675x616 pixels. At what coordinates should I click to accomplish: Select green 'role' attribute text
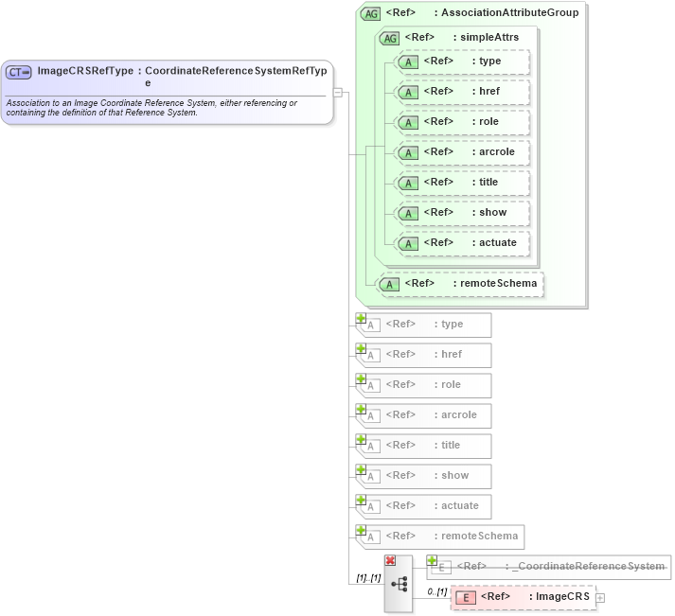point(488,122)
